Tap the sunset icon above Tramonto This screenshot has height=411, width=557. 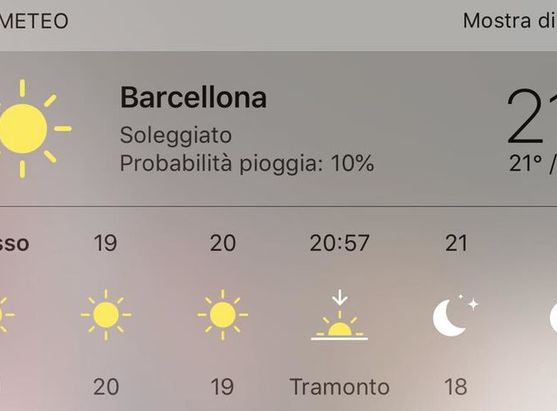coord(340,315)
